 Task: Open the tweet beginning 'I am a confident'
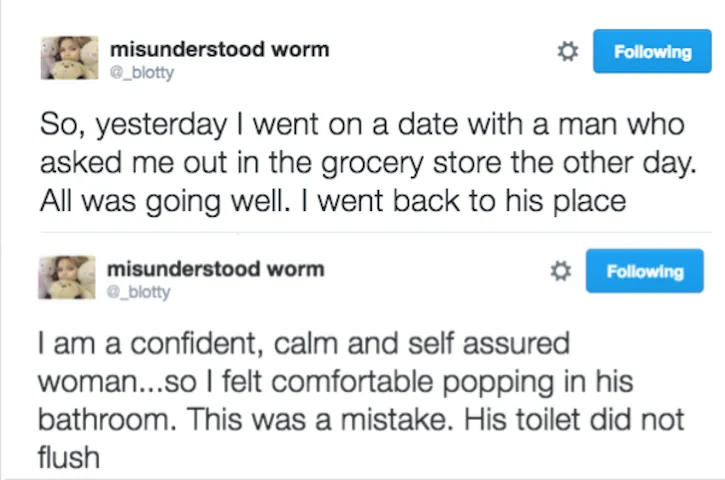click(x=361, y=400)
